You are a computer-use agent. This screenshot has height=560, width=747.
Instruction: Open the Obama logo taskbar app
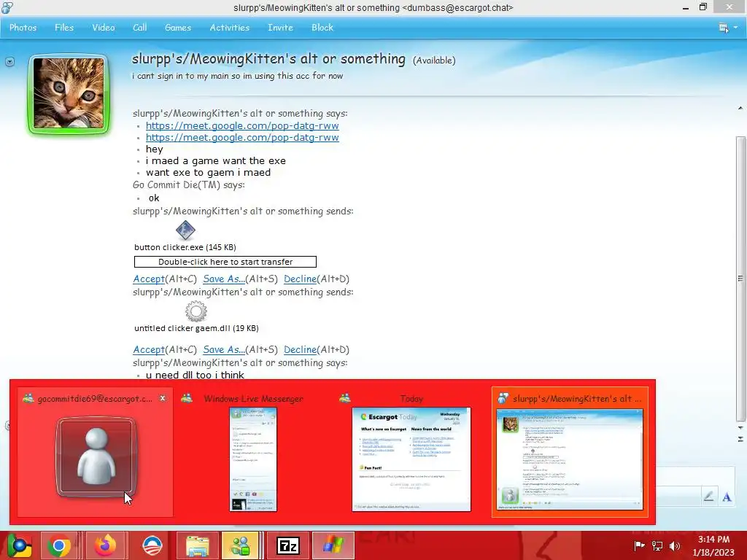coord(152,545)
